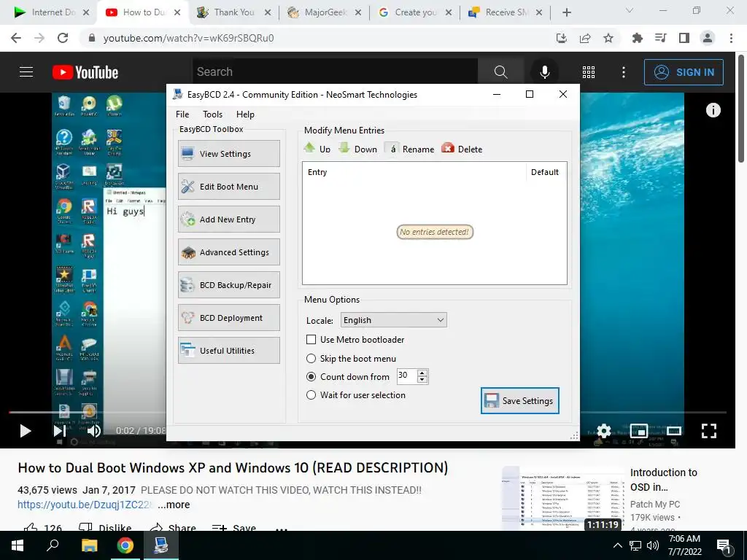Open EasyBCD Help menu
747x560 pixels.
pyautogui.click(x=245, y=114)
